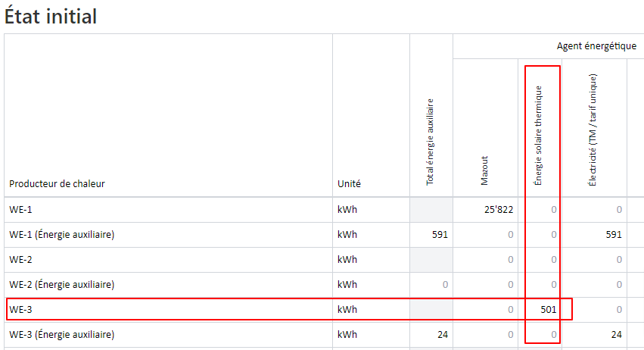The width and height of the screenshot is (644, 350).
Task: Select the "Total énergie auxiliaire" column header
Action: [431, 142]
